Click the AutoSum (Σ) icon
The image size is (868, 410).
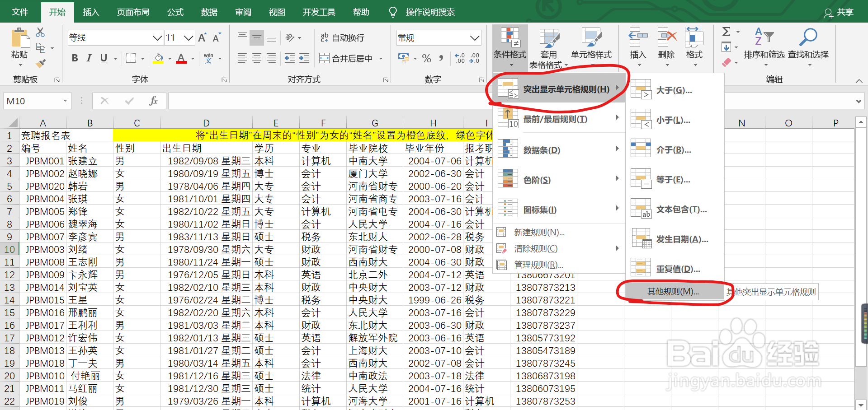[727, 32]
